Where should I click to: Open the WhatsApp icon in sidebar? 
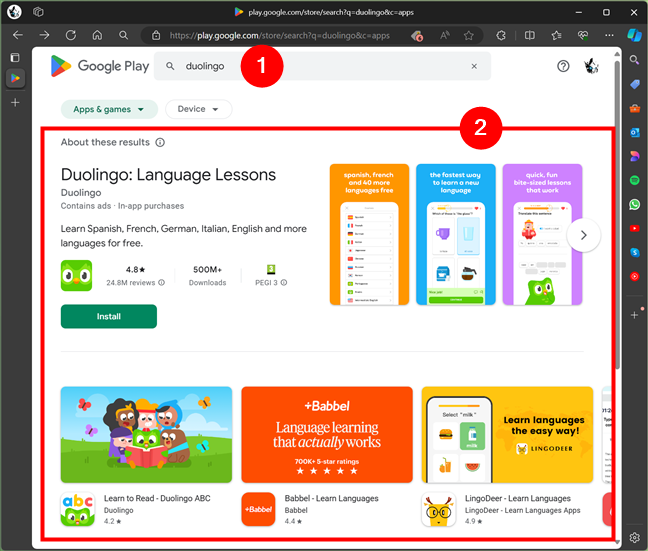click(x=634, y=204)
